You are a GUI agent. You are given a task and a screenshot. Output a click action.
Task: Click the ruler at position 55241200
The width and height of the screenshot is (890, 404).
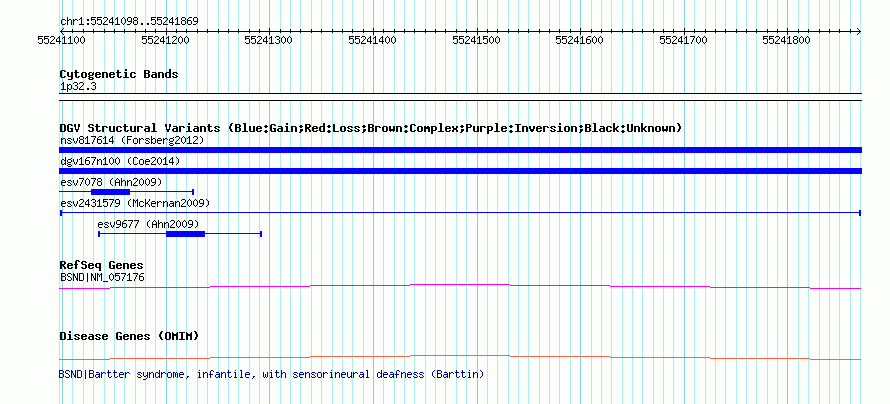coord(165,40)
